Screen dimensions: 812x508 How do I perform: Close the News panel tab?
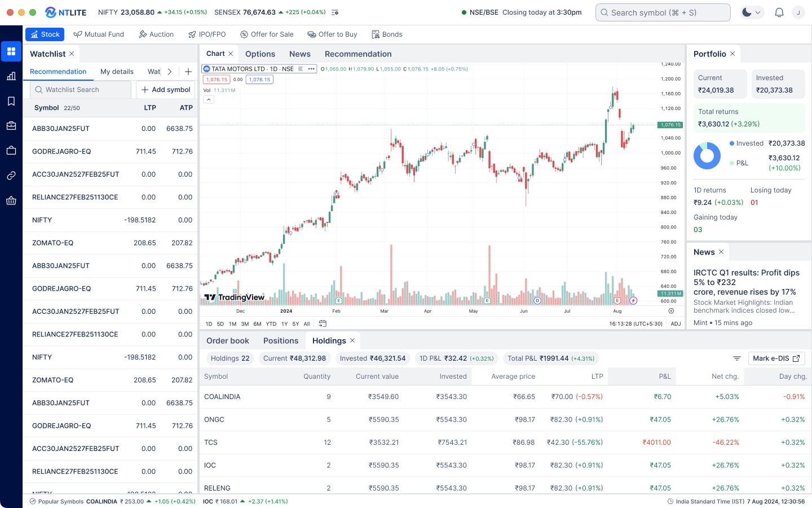point(721,252)
